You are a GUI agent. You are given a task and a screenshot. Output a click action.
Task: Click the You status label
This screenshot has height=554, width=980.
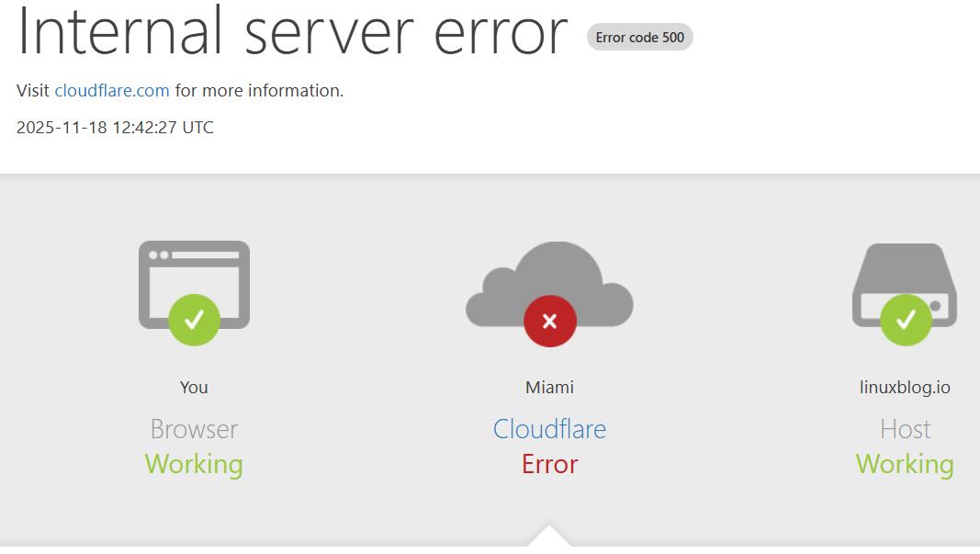point(193,387)
